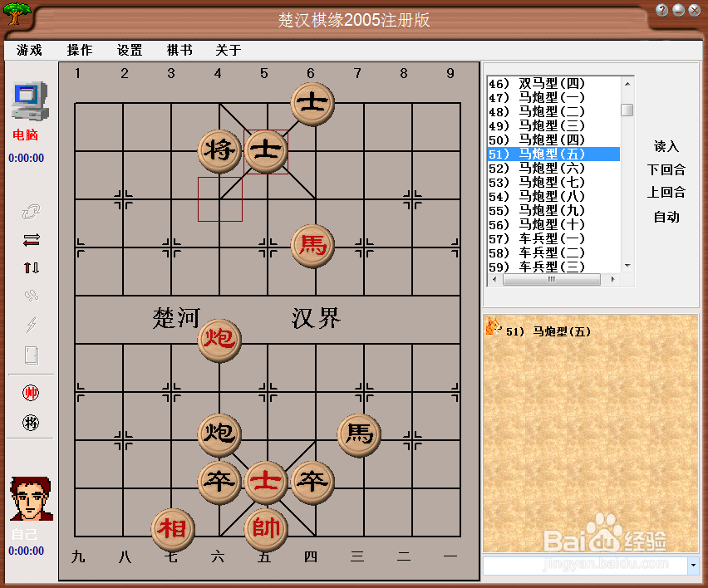Click the 自己 player label
Screen dimensions: 708x588
tap(25, 534)
